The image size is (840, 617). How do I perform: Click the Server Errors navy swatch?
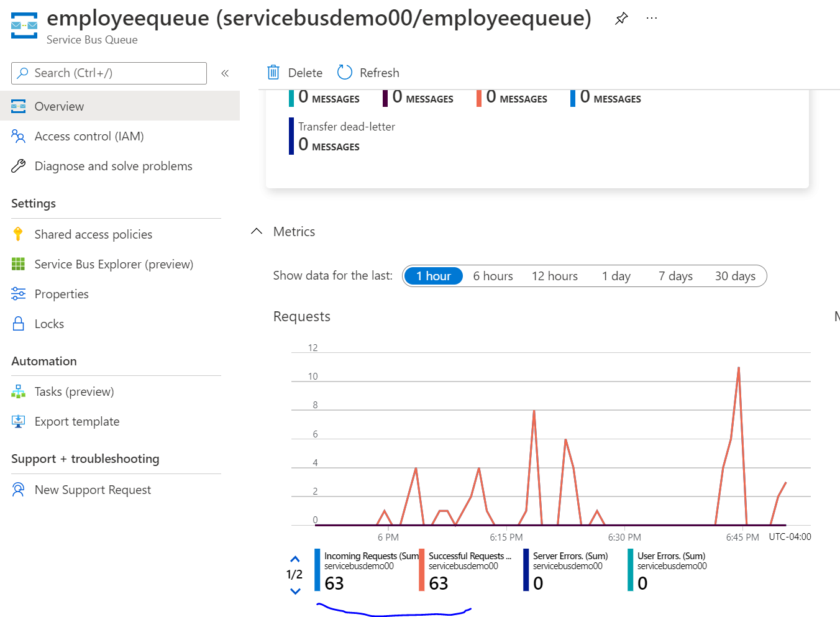526,570
